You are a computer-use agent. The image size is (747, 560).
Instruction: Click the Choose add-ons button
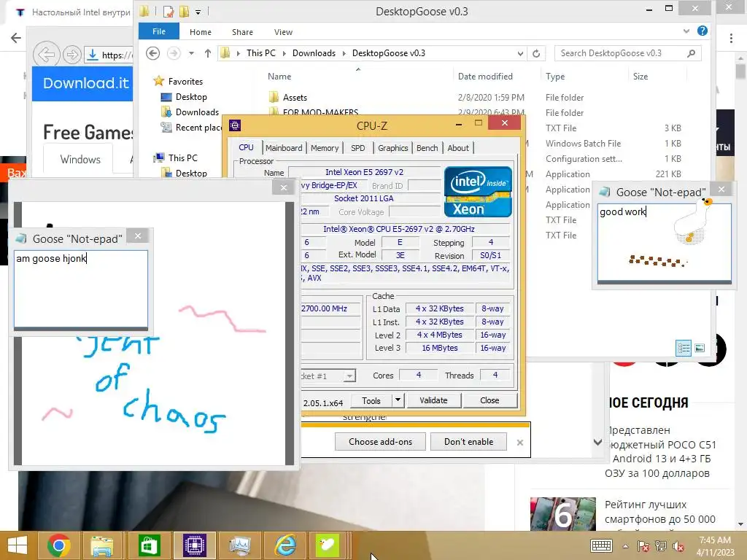380,441
